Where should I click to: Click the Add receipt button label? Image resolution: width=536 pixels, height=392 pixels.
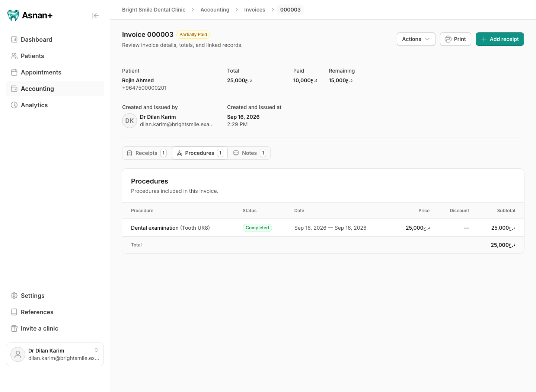[504, 39]
